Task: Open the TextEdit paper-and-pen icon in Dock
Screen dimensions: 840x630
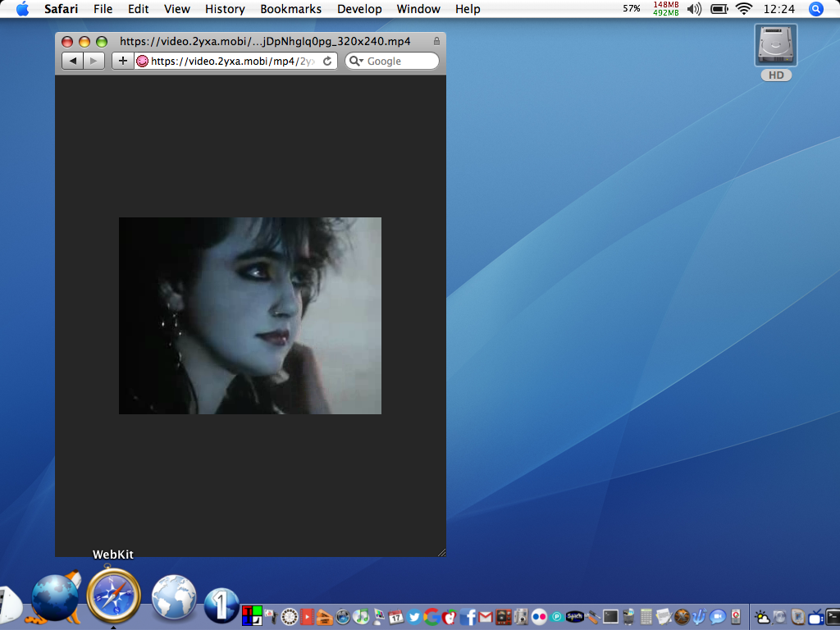Action: click(x=664, y=617)
